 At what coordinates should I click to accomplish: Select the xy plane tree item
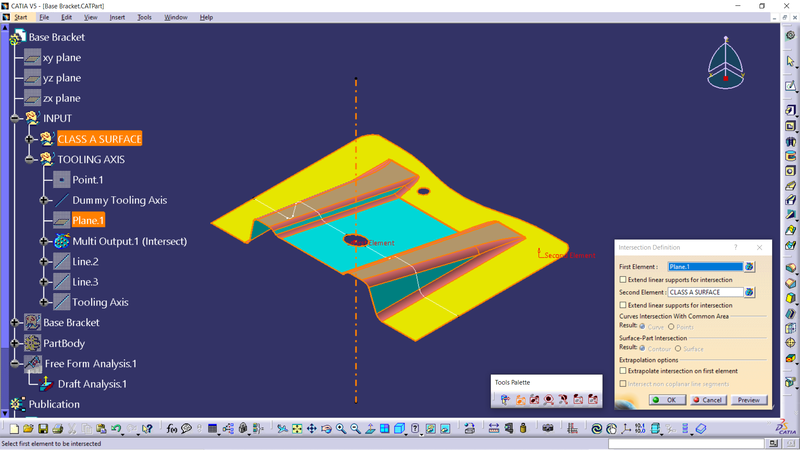[62, 58]
